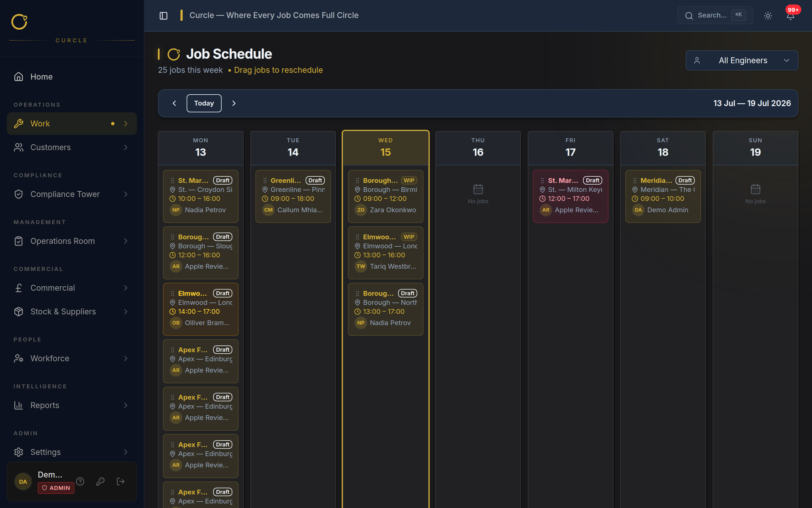Click the Work wrench icon
This screenshot has width=812, height=508.
click(x=18, y=124)
